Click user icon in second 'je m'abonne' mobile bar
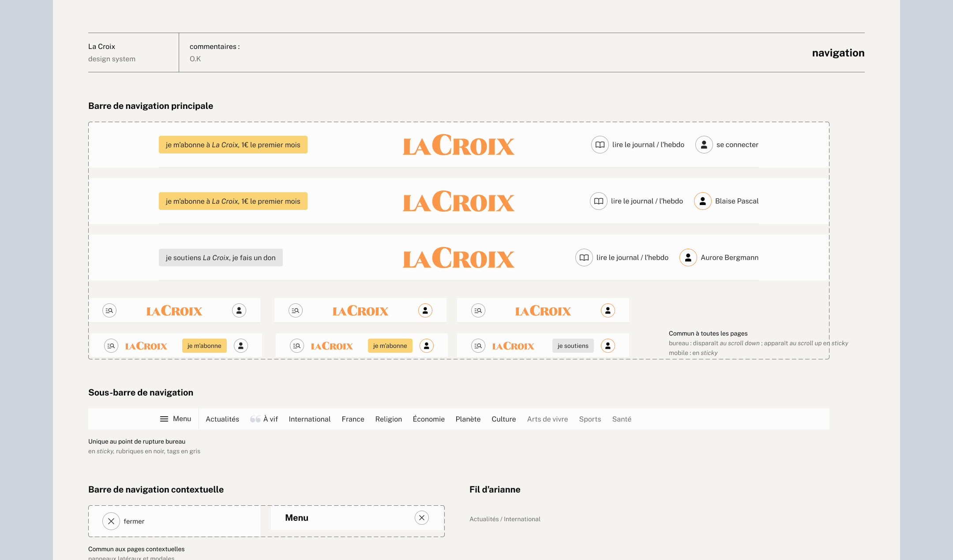The image size is (953, 560). [x=427, y=346]
